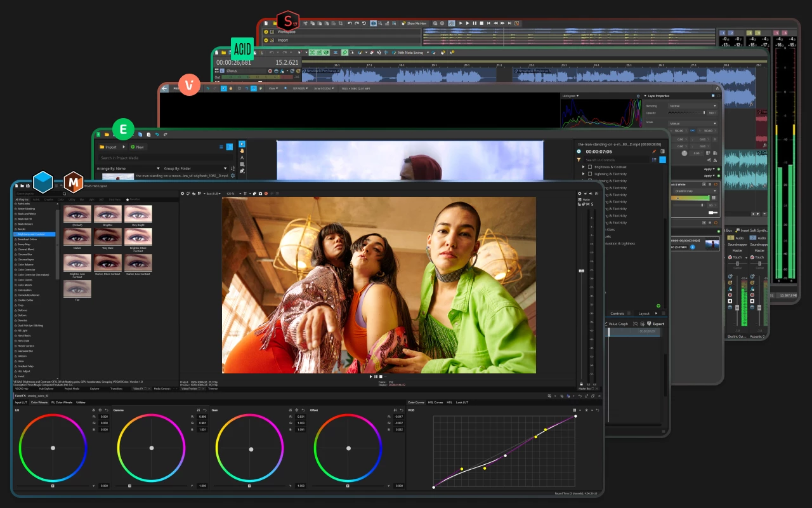
Task: Click the blue color swatch beside Search in Controls
Action: tap(662, 159)
